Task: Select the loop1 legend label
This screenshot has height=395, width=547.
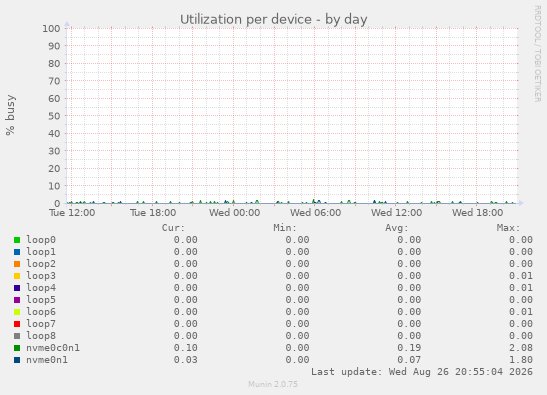Action: 41,252
